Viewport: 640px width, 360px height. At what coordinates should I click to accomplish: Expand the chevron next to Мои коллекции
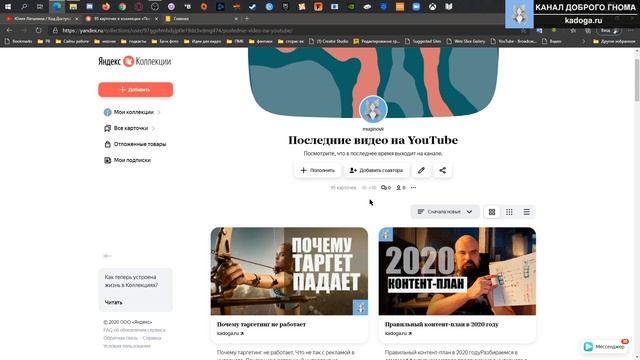[x=159, y=112]
